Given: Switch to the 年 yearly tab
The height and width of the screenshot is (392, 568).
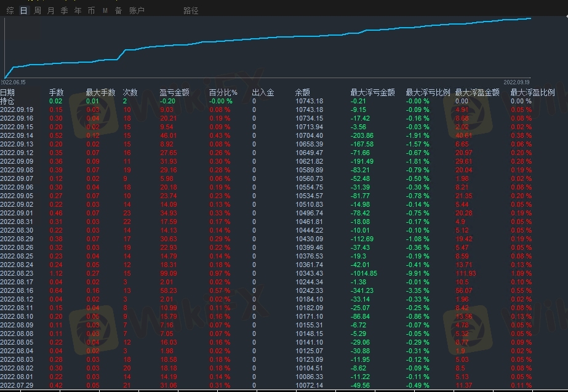Looking at the screenshot, I should point(78,10).
